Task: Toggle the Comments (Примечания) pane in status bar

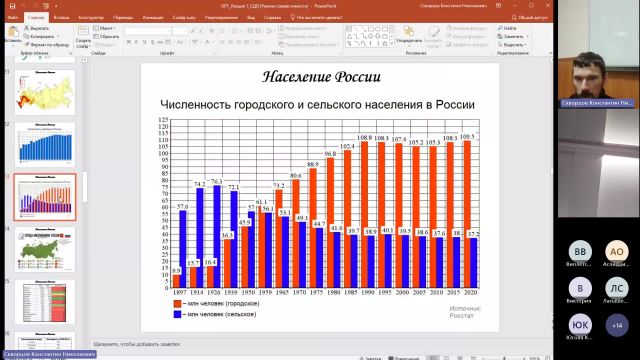Action: click(404, 358)
